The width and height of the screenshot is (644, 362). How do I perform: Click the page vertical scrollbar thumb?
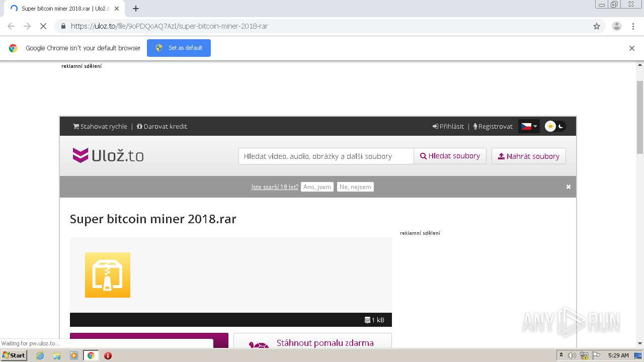point(640,117)
